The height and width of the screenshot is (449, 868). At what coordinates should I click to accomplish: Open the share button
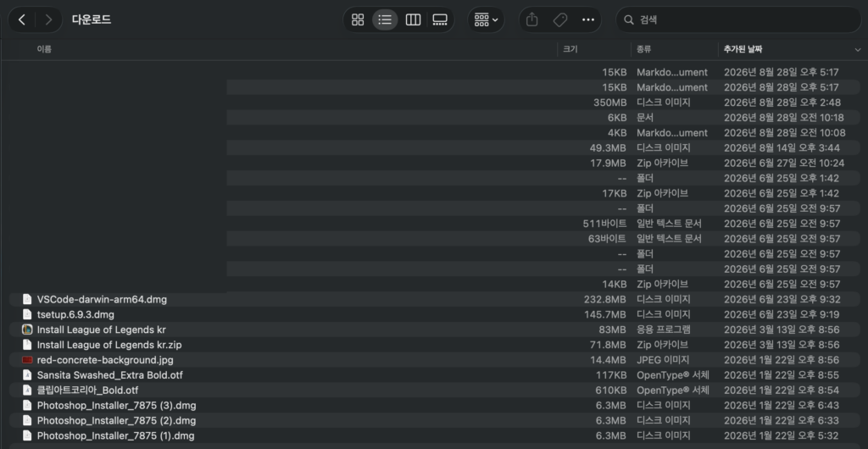coord(532,19)
